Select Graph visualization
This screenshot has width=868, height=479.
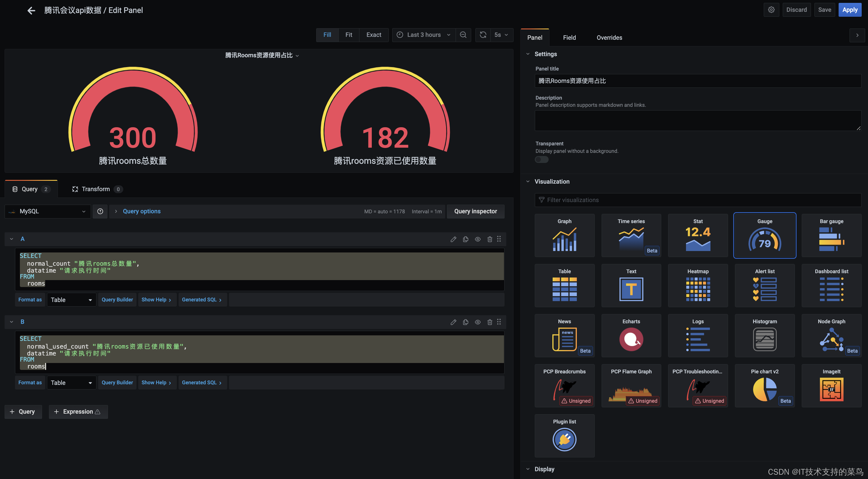(x=564, y=235)
